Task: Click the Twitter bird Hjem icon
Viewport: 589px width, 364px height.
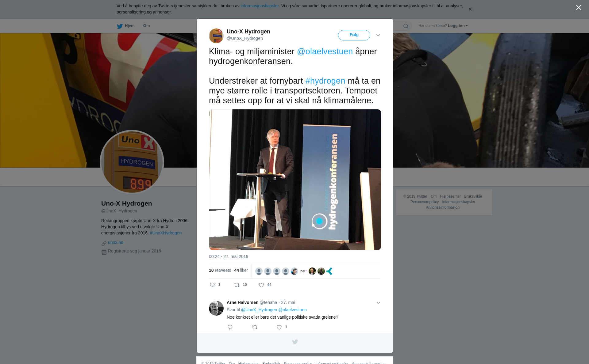Action: [120, 26]
